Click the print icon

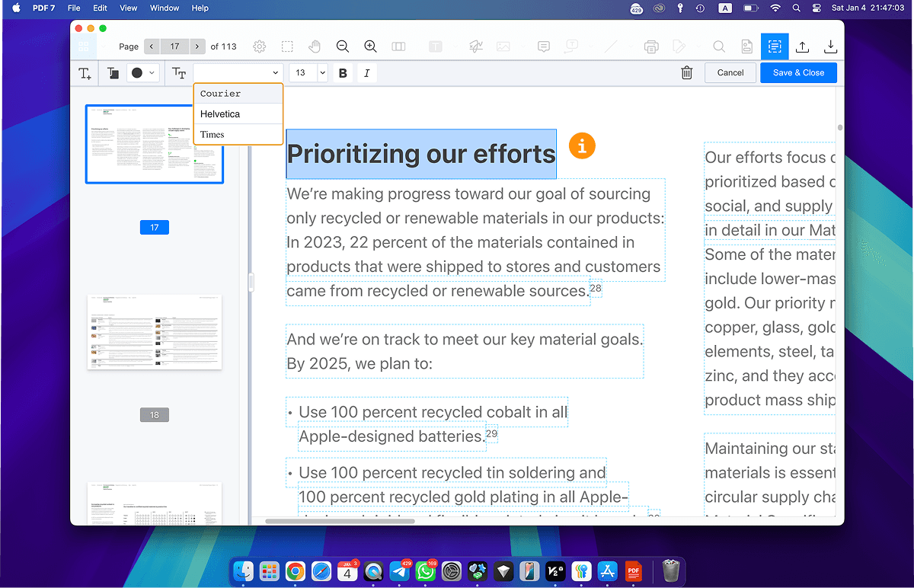tap(651, 46)
